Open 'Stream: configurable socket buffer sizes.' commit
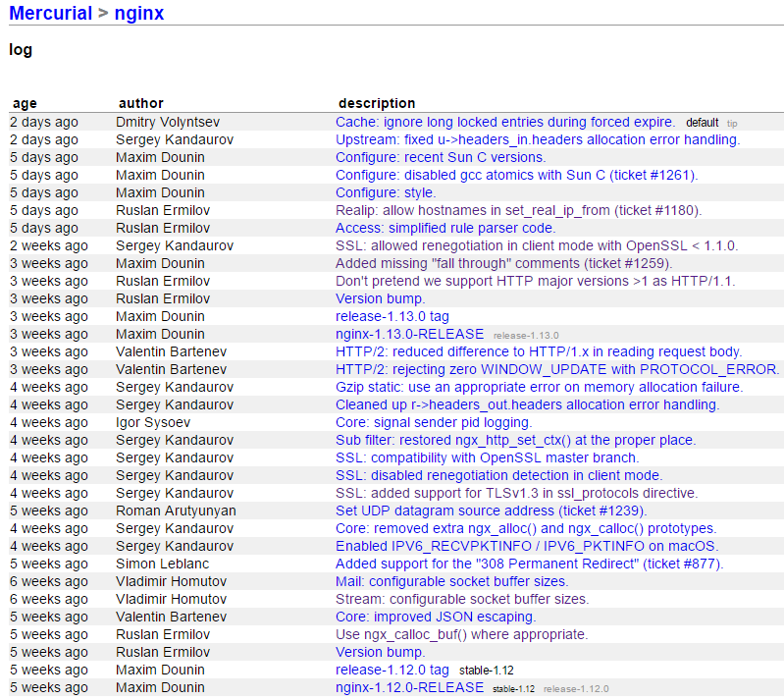This screenshot has width=784, height=699. [x=462, y=600]
